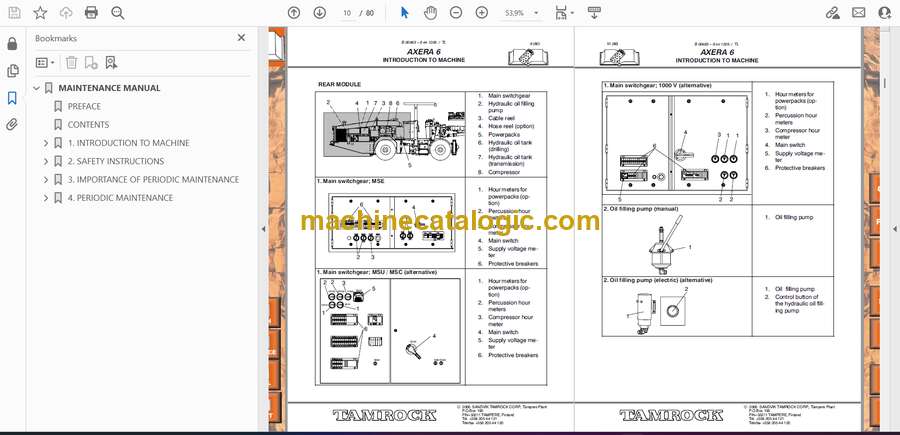Click the rear module vehicle diagram
Screen dimensions: 900x435
pos(394,133)
